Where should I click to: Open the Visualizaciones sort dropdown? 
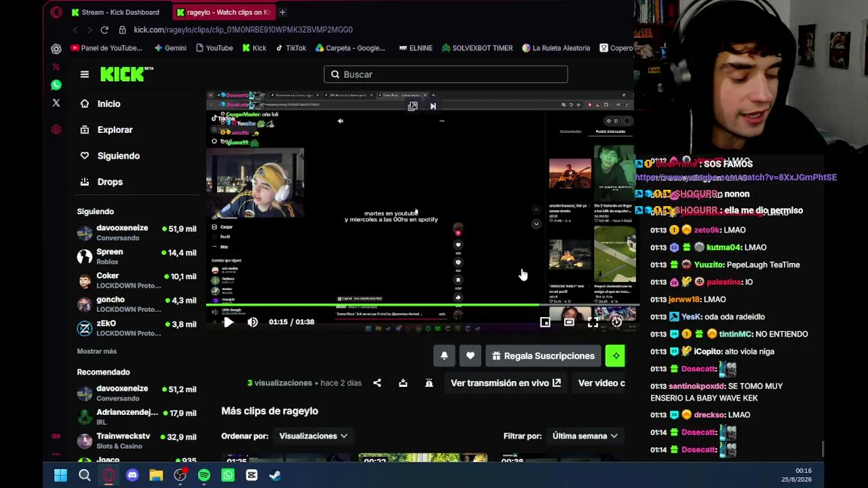[313, 436]
